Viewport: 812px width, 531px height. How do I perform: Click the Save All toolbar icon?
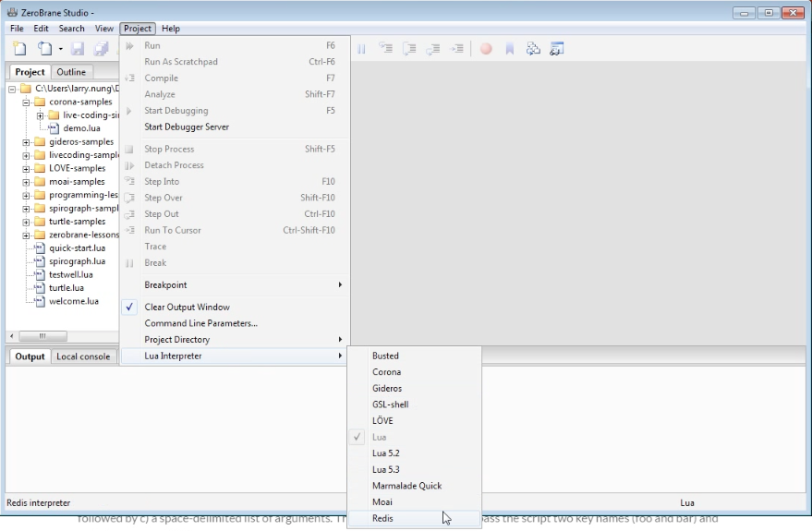pos(101,49)
